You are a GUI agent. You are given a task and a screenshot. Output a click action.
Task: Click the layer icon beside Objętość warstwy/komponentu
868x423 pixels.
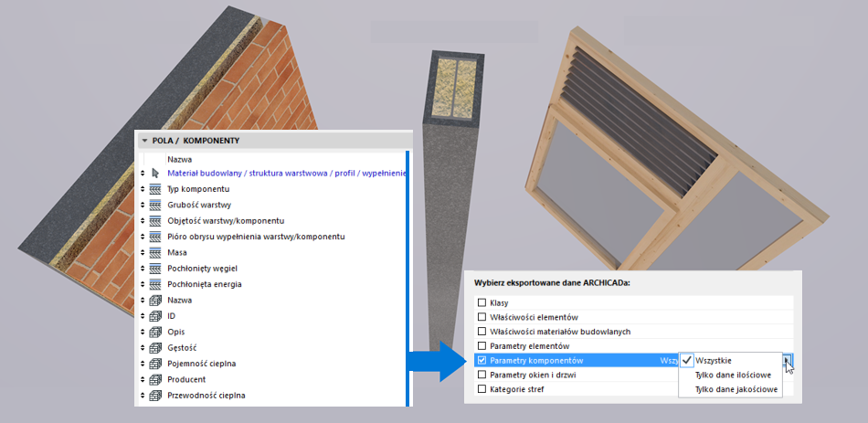(155, 221)
